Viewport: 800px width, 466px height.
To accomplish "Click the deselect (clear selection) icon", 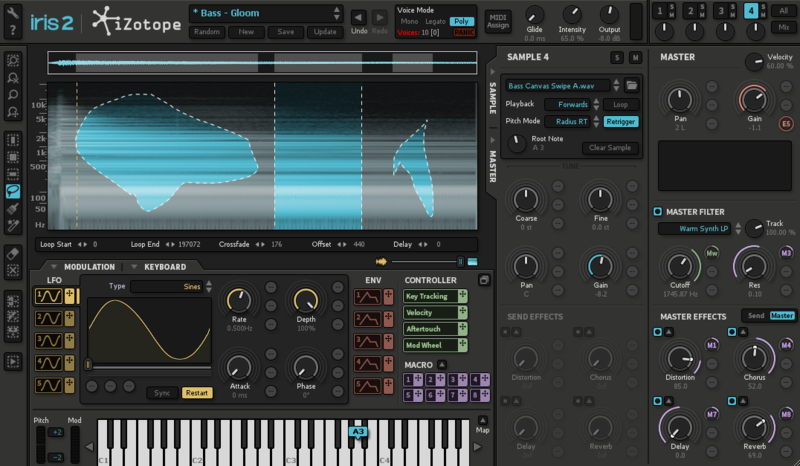I will point(13,271).
